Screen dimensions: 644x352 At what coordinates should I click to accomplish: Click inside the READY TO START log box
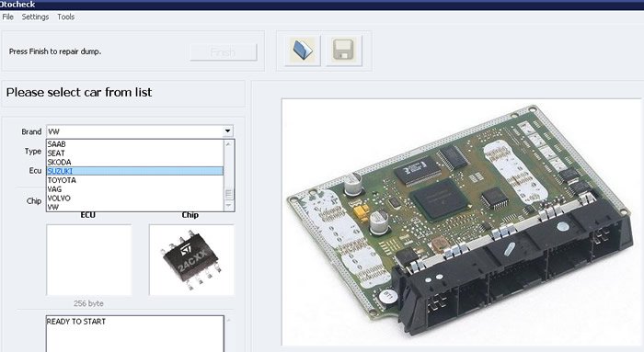[135, 334]
